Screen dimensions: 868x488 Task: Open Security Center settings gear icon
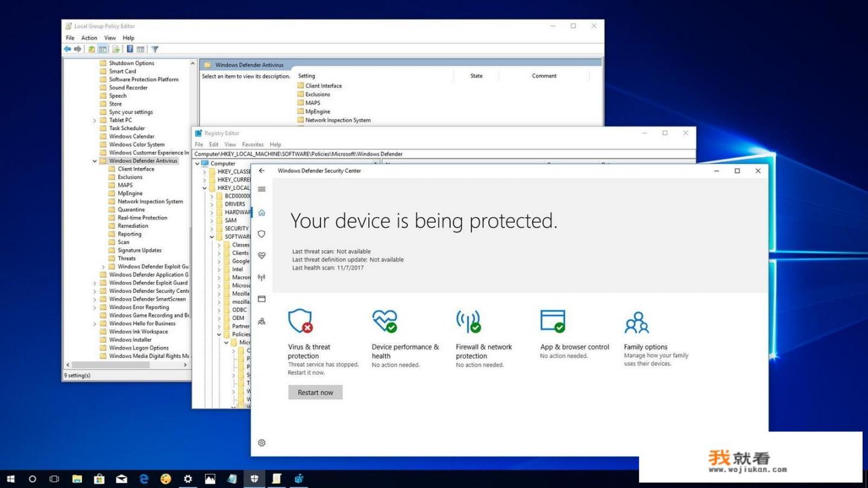[x=262, y=443]
